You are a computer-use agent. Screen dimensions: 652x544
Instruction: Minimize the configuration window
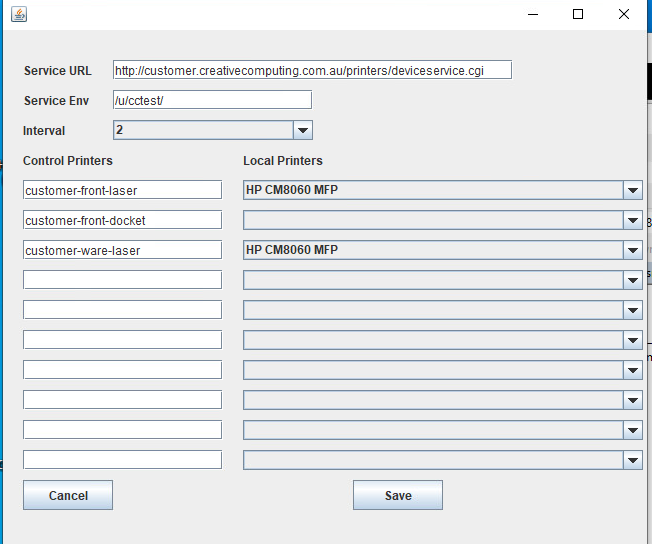click(532, 15)
